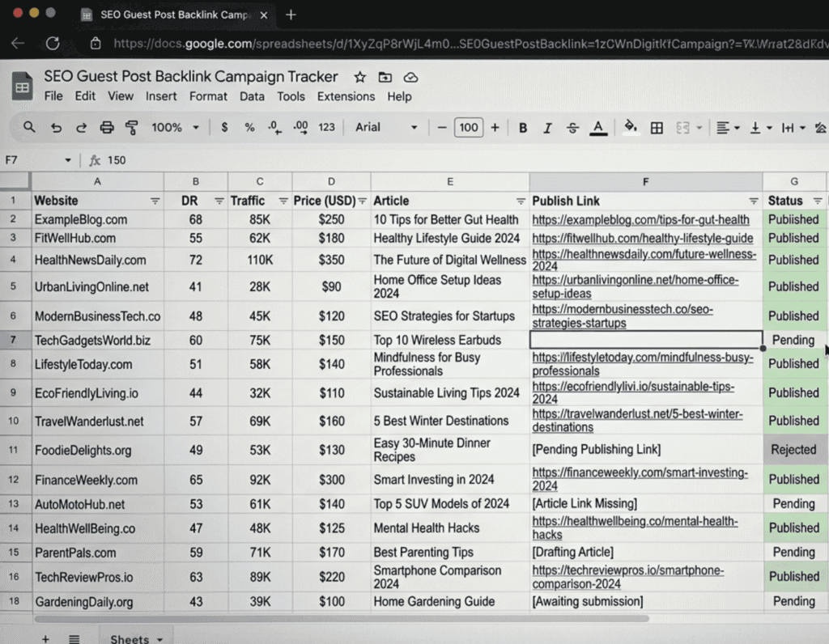Toggle italic formatting

pyautogui.click(x=547, y=128)
